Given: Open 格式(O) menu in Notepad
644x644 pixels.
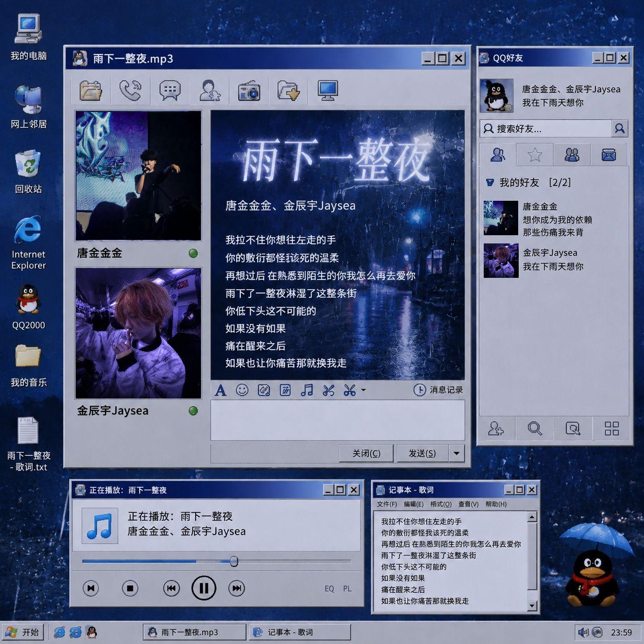Looking at the screenshot, I should [x=441, y=504].
